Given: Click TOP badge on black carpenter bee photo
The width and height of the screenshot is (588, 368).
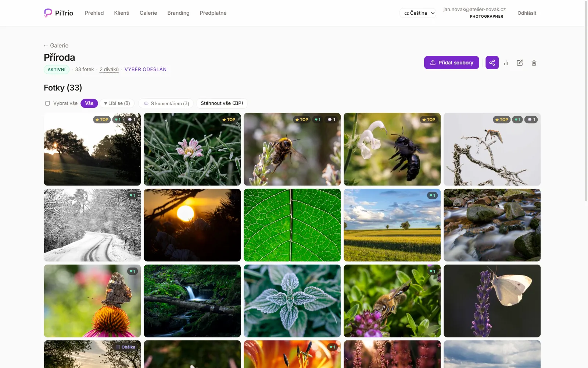Looking at the screenshot, I should 429,120.
